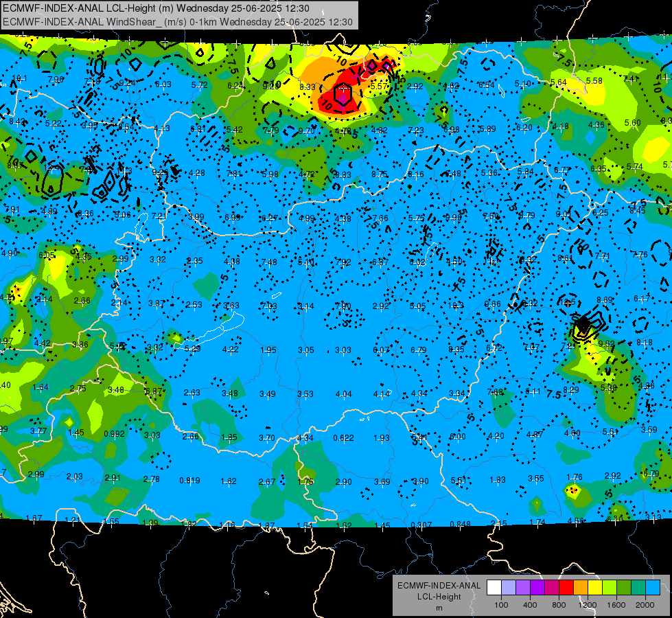The height and width of the screenshot is (618, 672).
Task: Click the map value '3.90'
Action: click(x=420, y=481)
